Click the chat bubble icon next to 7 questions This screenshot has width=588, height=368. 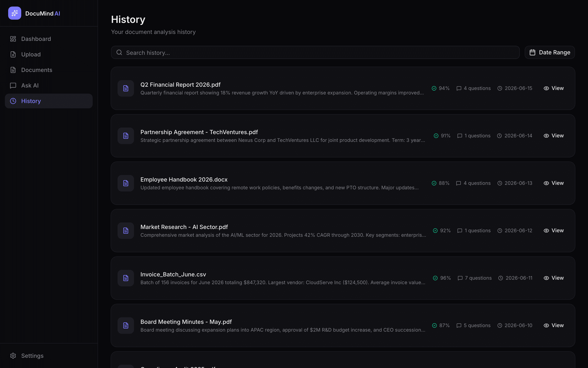[460, 278]
